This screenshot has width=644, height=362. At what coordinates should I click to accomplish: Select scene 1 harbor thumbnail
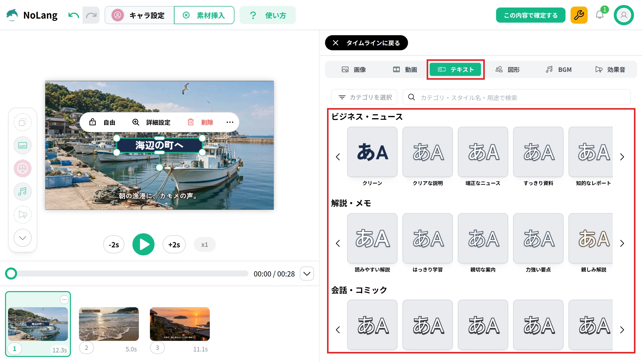[x=38, y=324]
